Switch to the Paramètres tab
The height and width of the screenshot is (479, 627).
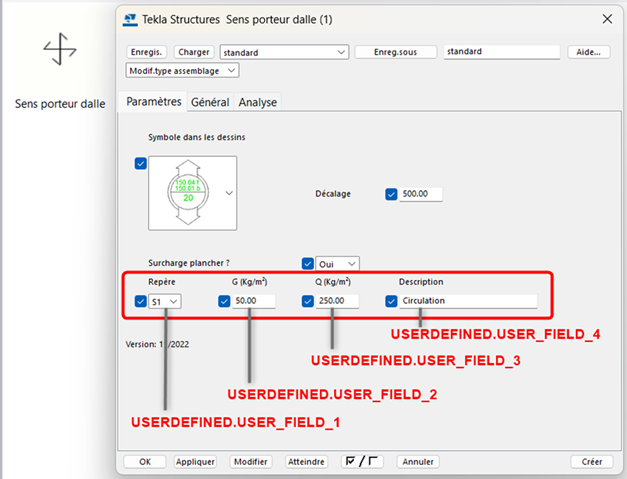(x=154, y=102)
